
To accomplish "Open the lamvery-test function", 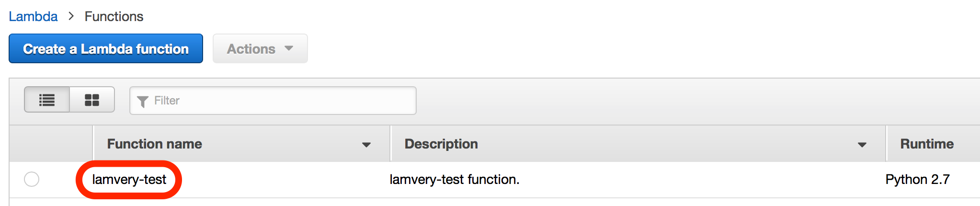I will (x=129, y=180).
